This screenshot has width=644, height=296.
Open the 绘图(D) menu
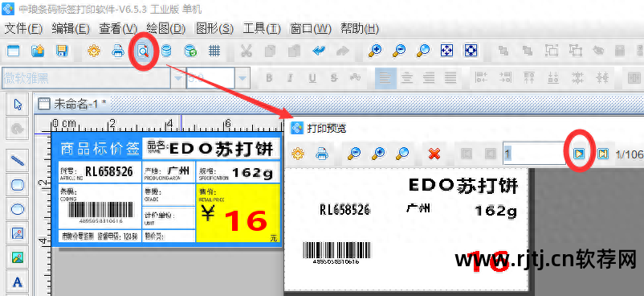[x=166, y=28]
